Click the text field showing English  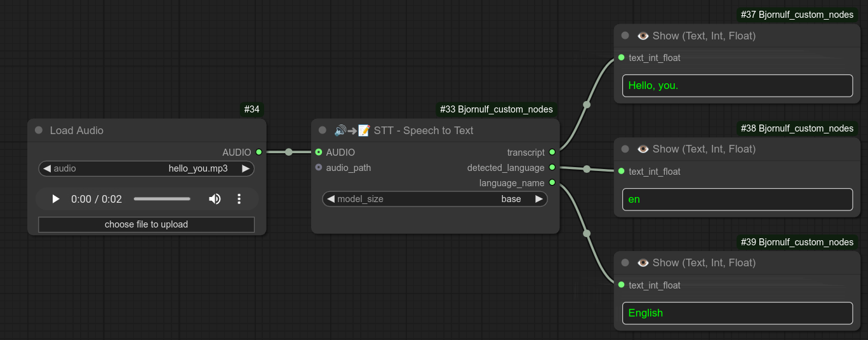click(737, 313)
